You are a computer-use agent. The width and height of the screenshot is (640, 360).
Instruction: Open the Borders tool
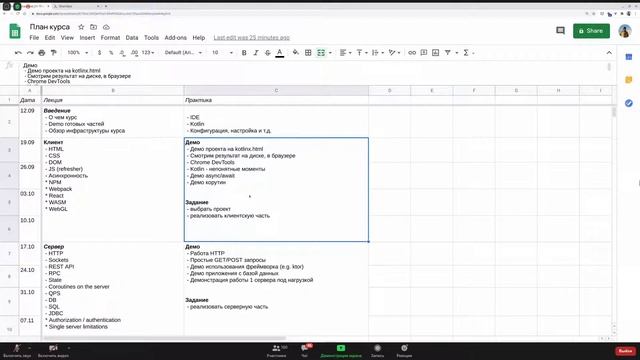(308, 53)
